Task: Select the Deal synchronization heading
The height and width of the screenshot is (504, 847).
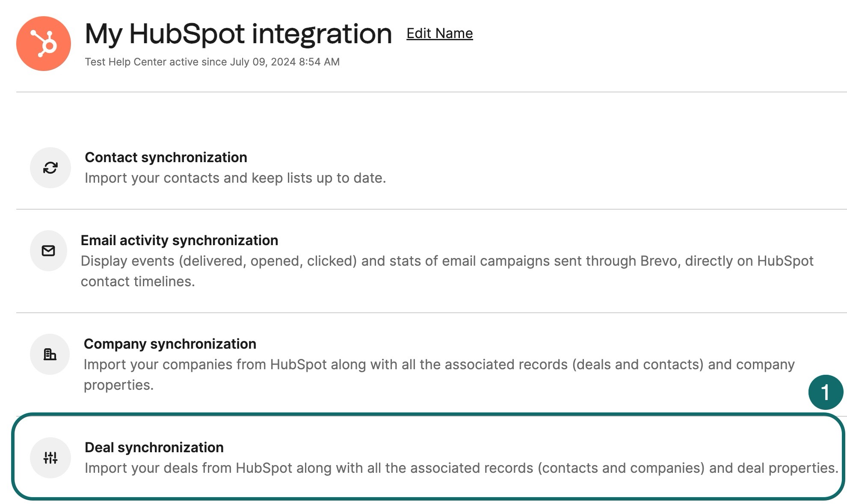Action: pos(154,448)
